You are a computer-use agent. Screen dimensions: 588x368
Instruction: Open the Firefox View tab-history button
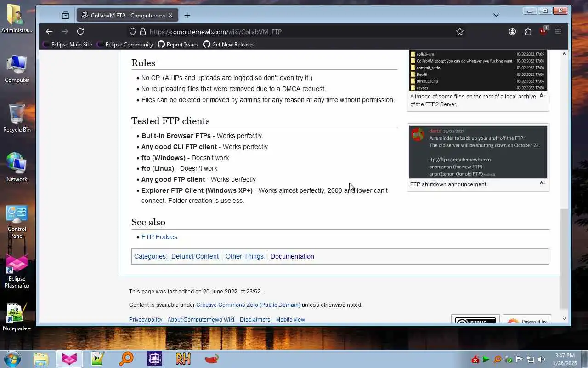66,15
